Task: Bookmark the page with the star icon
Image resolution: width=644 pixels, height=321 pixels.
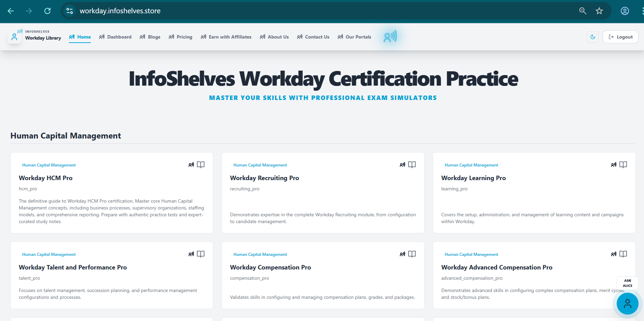Action: (x=599, y=11)
